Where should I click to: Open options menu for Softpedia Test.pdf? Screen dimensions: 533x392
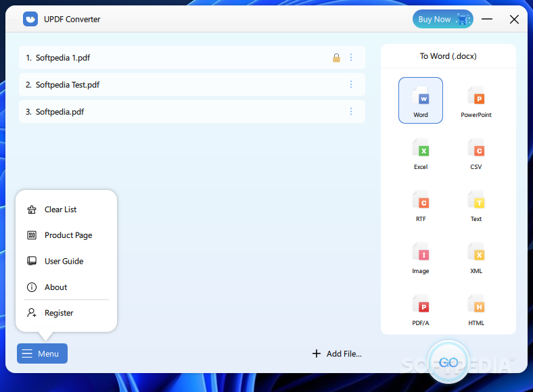[351, 84]
